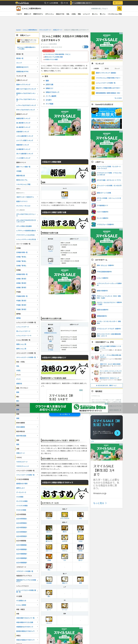Open the 大狂乱のネコモヒカン enemy icon
The height and width of the screenshot is (644, 138).
(51, 330)
